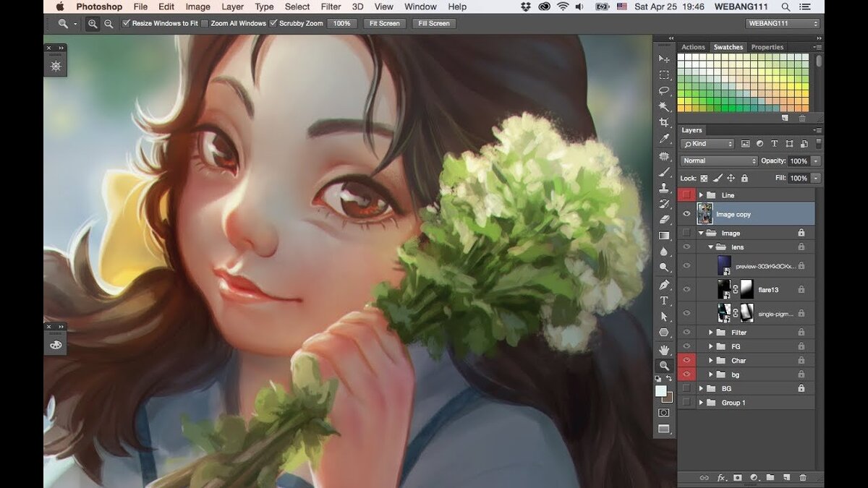Toggle Quick Mask mode icon
The width and height of the screenshot is (868, 488).
(663, 412)
